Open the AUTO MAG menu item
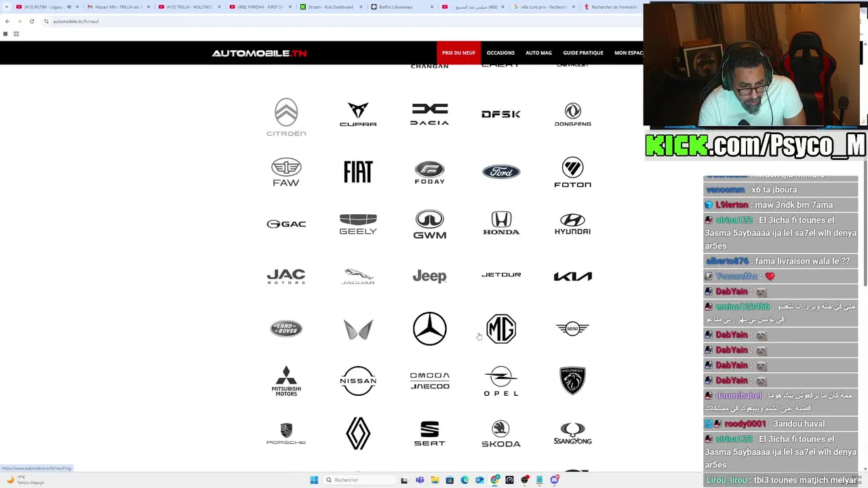This screenshot has width=868, height=488. [538, 53]
